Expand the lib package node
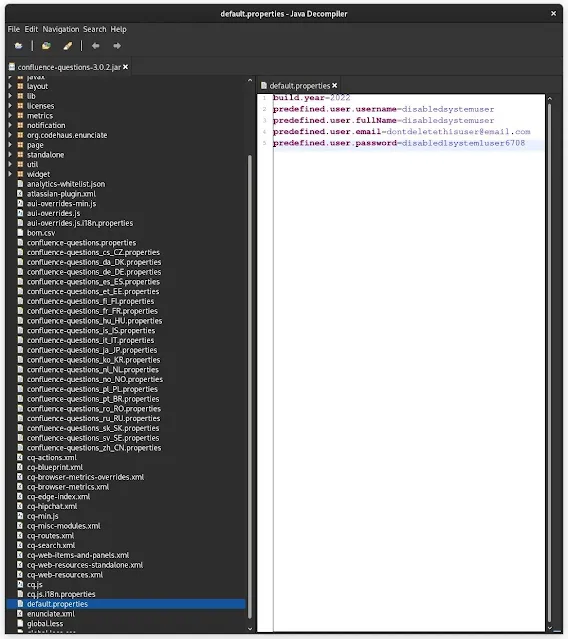 (x=10, y=96)
